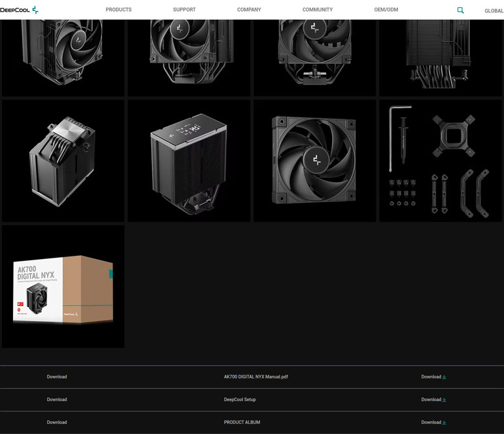Image resolution: width=504 pixels, height=434 pixels.
Task: Open the SUPPORT menu
Action: click(184, 10)
